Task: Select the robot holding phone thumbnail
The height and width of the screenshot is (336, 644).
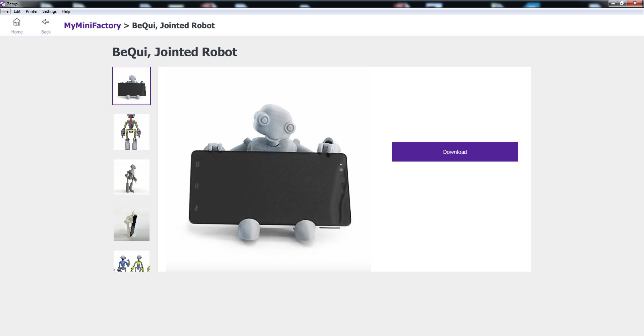Action: click(131, 86)
